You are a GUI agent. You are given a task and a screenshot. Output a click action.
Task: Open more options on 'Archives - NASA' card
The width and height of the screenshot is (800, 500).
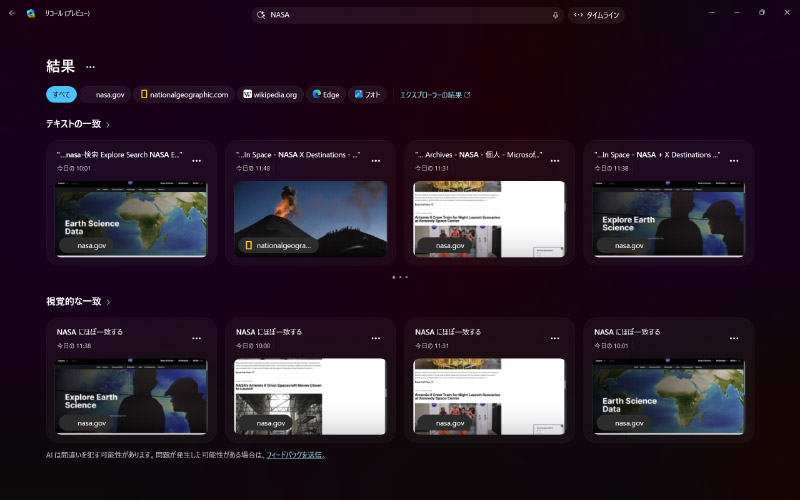pyautogui.click(x=555, y=161)
